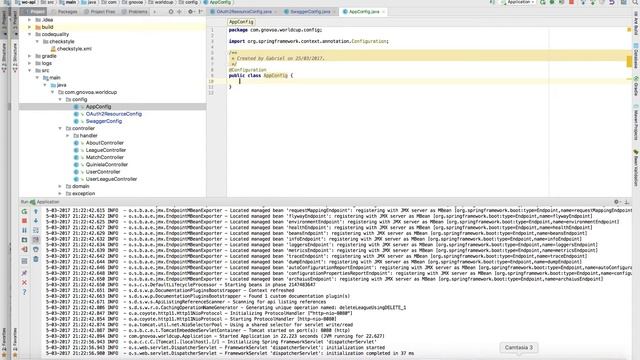Print console output icon
This screenshot has height=360, width=640.
[x=36, y=249]
